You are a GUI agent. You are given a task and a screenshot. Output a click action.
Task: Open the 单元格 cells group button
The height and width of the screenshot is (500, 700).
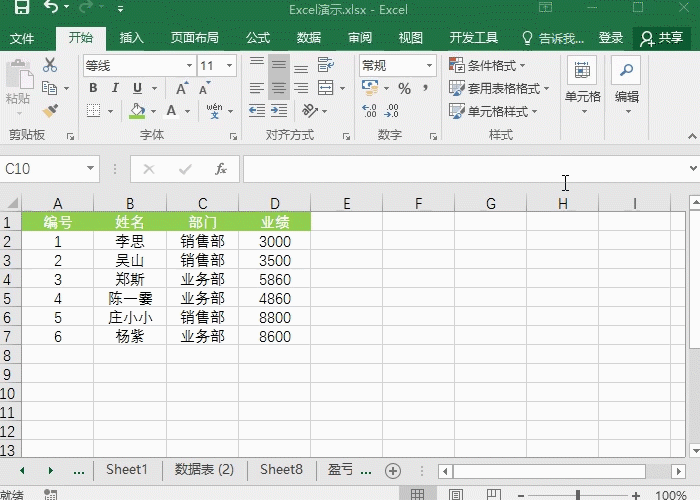click(x=582, y=85)
